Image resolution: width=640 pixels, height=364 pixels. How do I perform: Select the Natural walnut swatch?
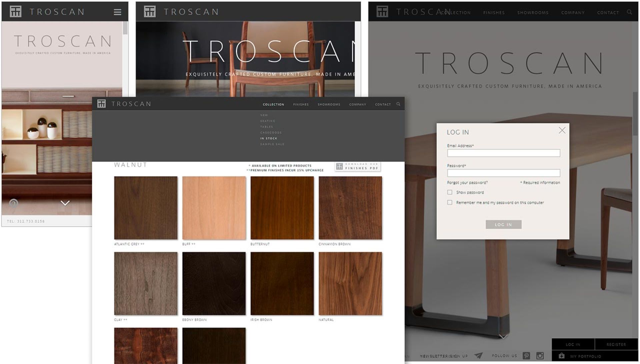pos(350,283)
